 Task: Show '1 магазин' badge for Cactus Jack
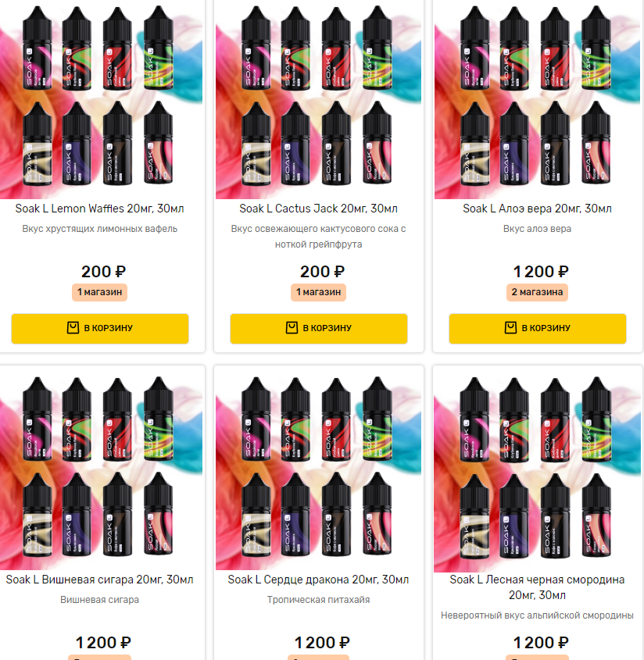[318, 292]
